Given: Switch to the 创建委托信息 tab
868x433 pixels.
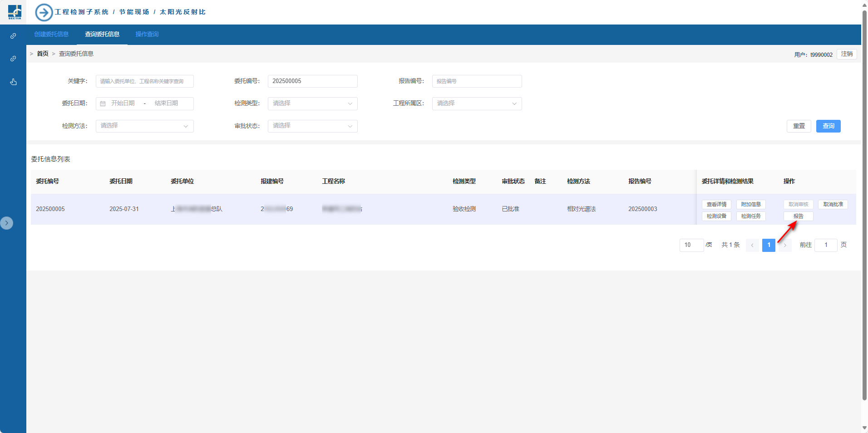Looking at the screenshot, I should tap(51, 34).
